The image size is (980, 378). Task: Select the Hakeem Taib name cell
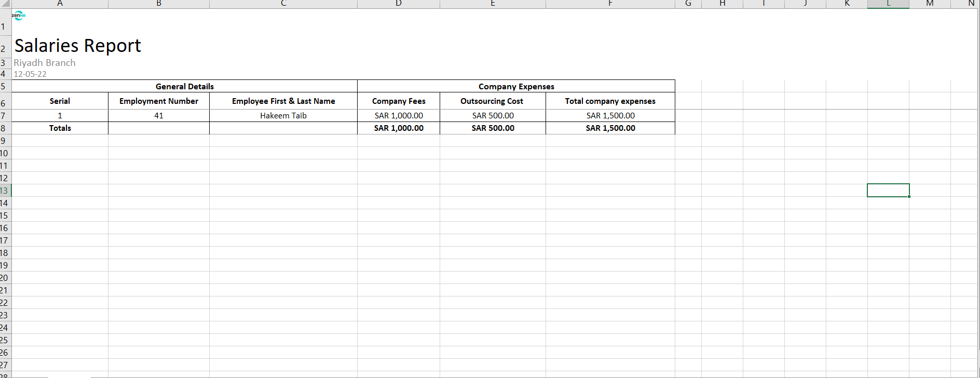tap(283, 116)
